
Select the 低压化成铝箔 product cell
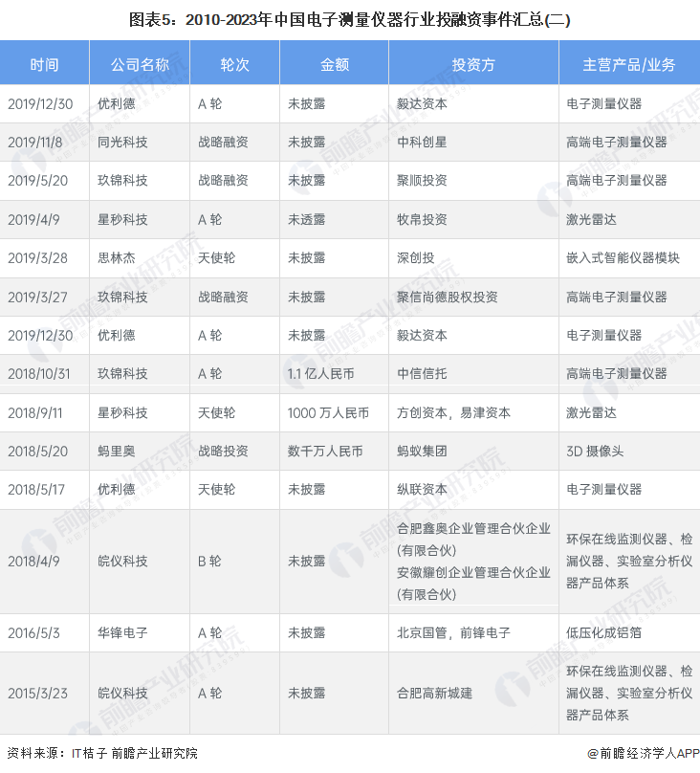(603, 632)
